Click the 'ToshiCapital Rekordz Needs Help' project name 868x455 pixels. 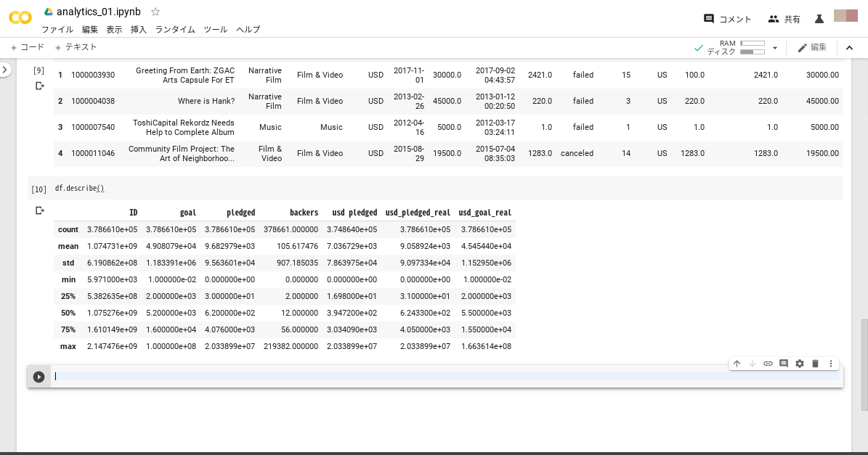click(x=183, y=127)
